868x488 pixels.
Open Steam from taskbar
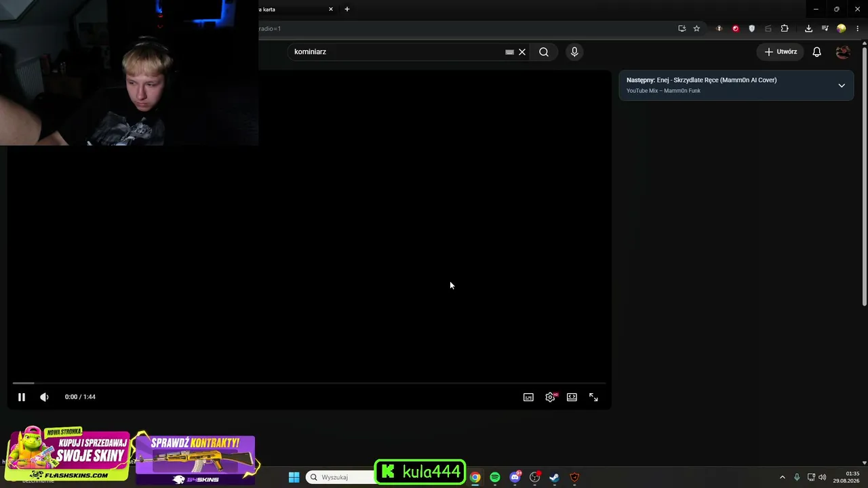(554, 477)
